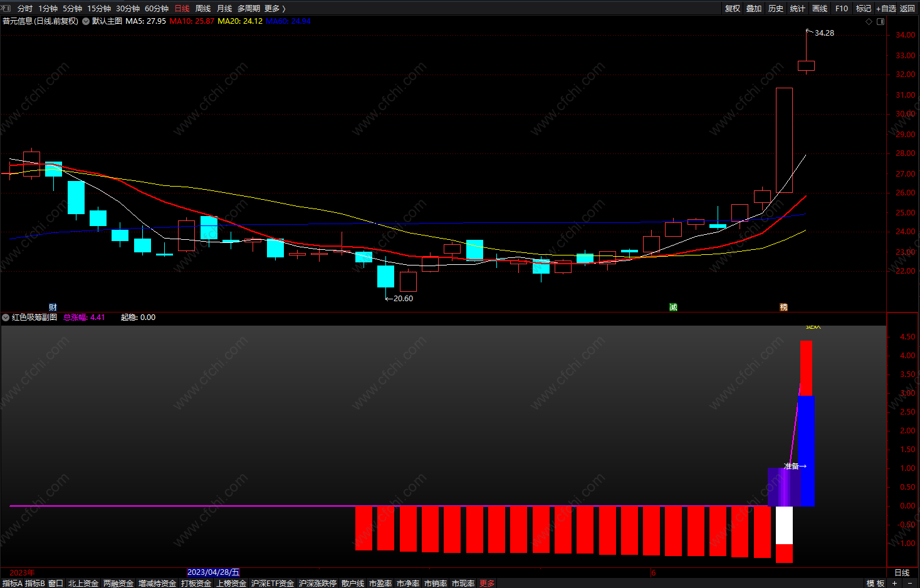
Task: Click the 叠加 overlay button
Action: (x=754, y=8)
